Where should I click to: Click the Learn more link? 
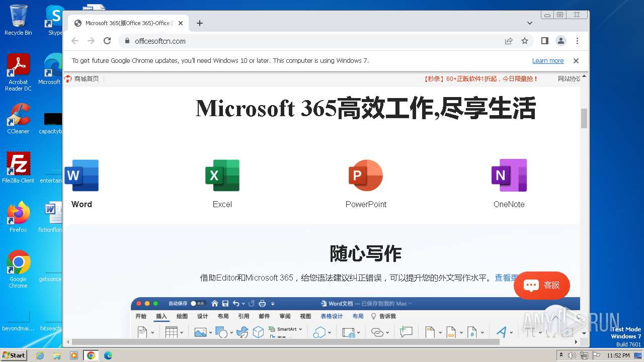[x=548, y=61]
